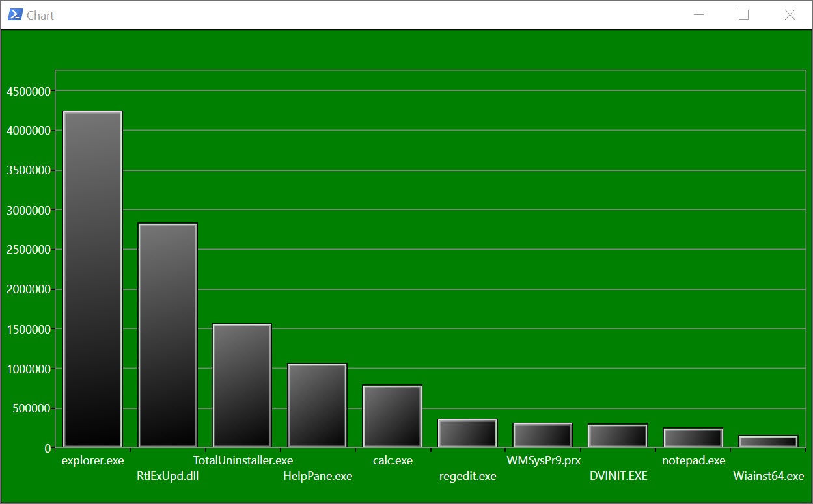Click the 4000000 y-axis value

pos(28,131)
